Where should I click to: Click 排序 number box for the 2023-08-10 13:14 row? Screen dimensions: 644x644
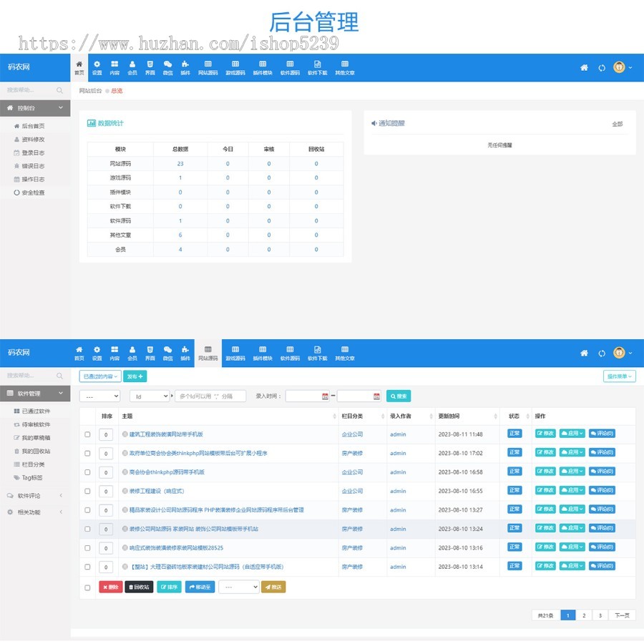click(106, 567)
